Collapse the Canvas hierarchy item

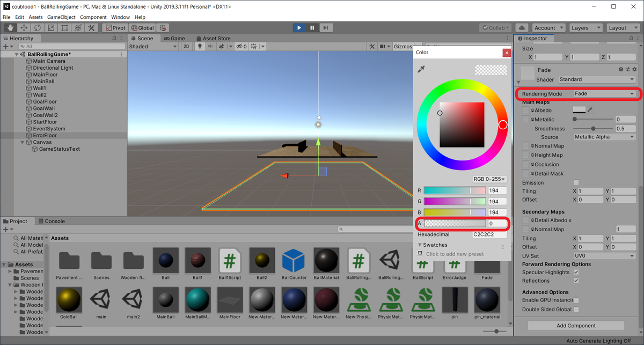tap(22, 142)
